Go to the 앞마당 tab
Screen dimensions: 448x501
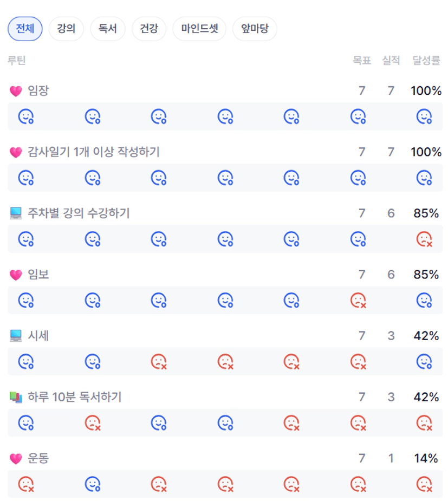coord(255,29)
